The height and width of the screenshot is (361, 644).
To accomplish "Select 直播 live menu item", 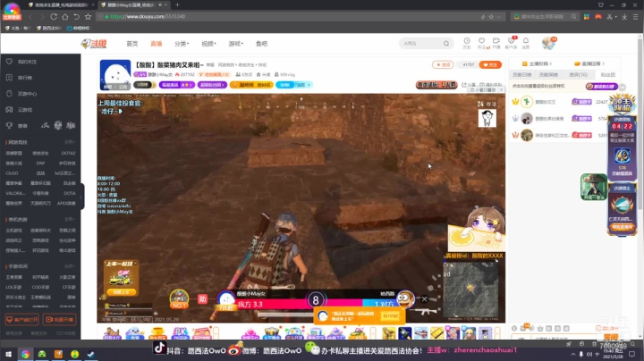I will pos(156,44).
